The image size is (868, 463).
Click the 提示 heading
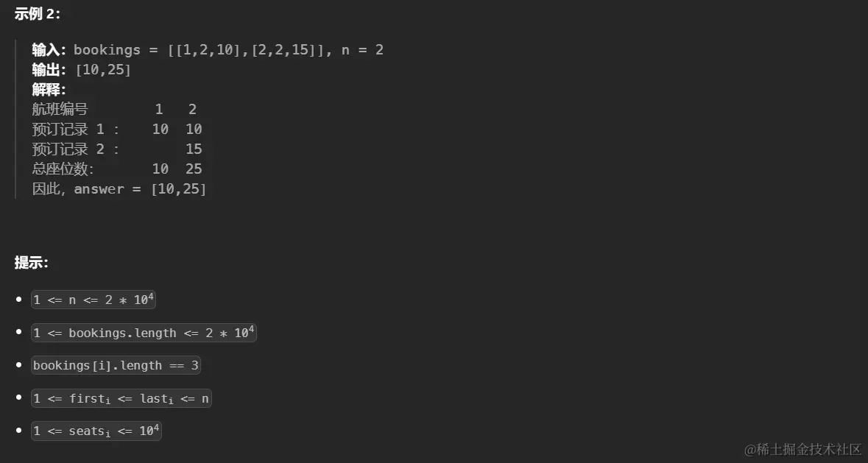pyautogui.click(x=32, y=263)
